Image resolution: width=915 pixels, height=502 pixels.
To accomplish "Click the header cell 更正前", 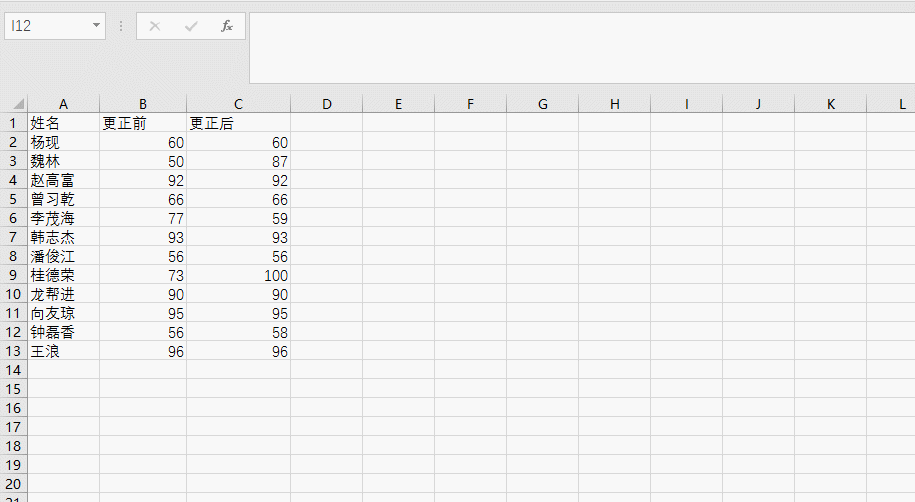I will click(x=143, y=123).
